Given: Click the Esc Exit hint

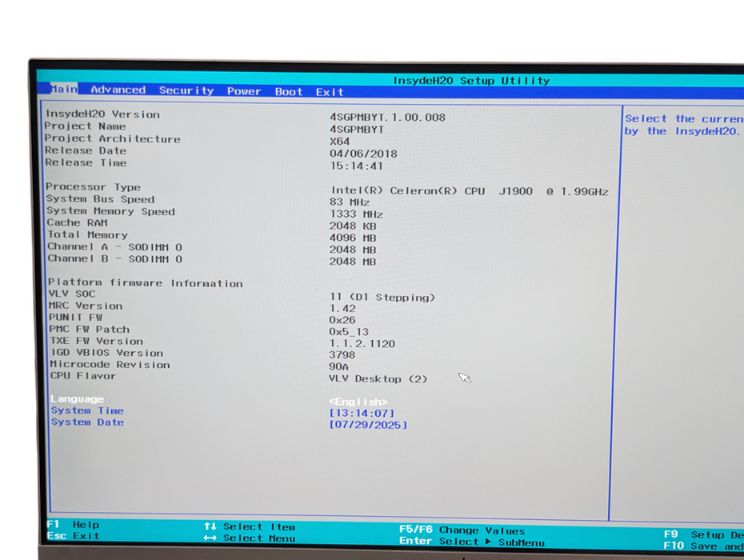Looking at the screenshot, I should tap(73, 536).
